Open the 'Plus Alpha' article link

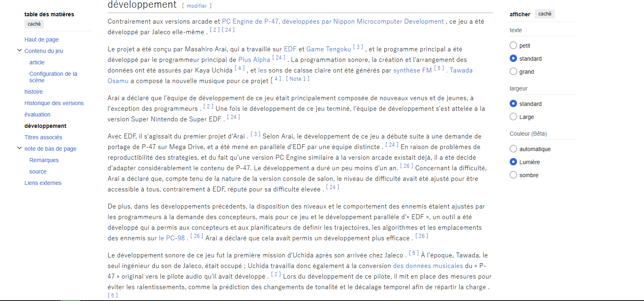tap(254, 60)
